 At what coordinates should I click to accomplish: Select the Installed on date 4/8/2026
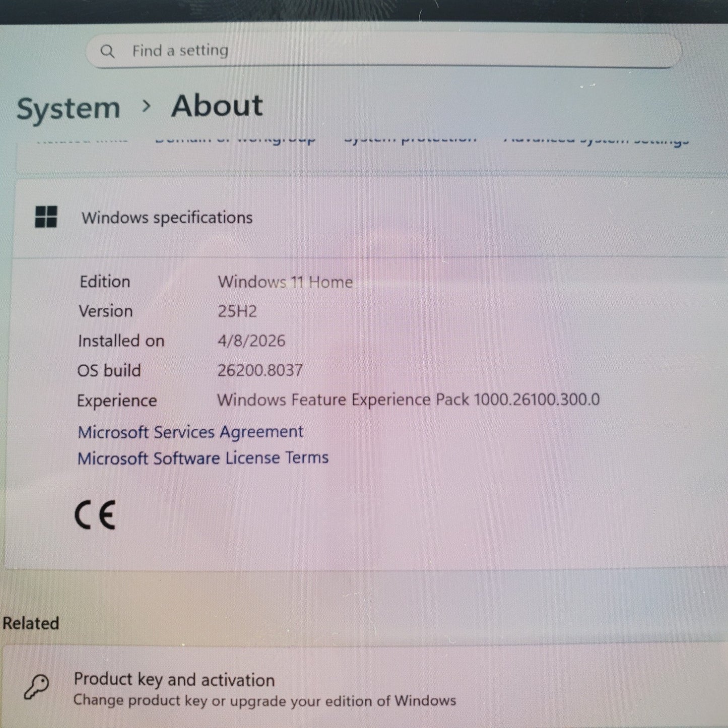point(251,341)
